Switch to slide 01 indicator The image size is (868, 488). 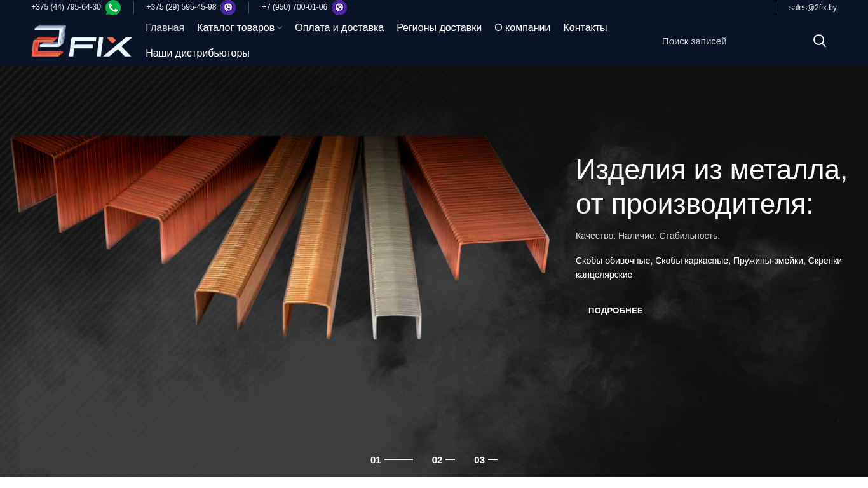391,460
